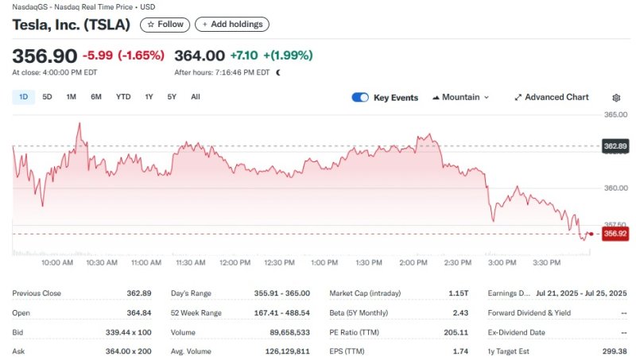Click the star icon on Follow
The height and width of the screenshot is (364, 636).
pyautogui.click(x=151, y=25)
